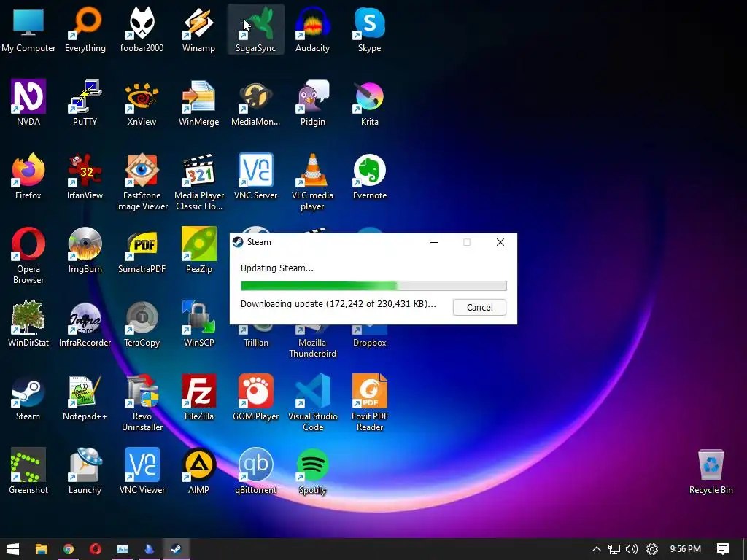Open network status tray icon
747x560 pixels.
(614, 549)
